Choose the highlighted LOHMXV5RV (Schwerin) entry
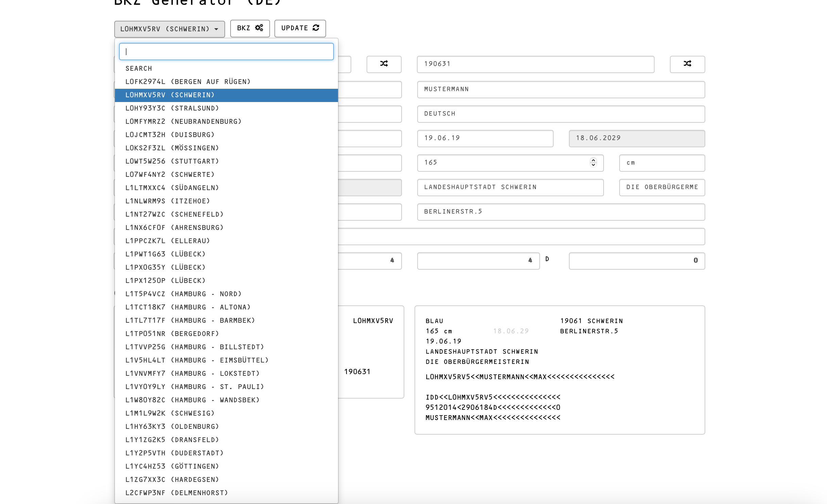 [x=226, y=95]
